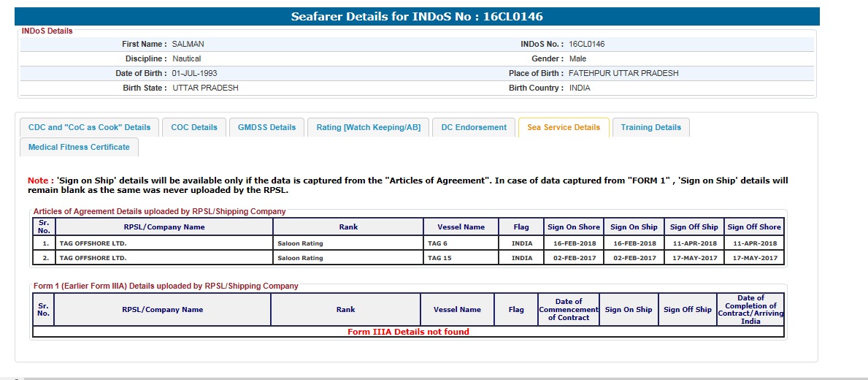This screenshot has width=868, height=380.
Task: Click the Sign Off Shore column header
Action: pos(754,227)
